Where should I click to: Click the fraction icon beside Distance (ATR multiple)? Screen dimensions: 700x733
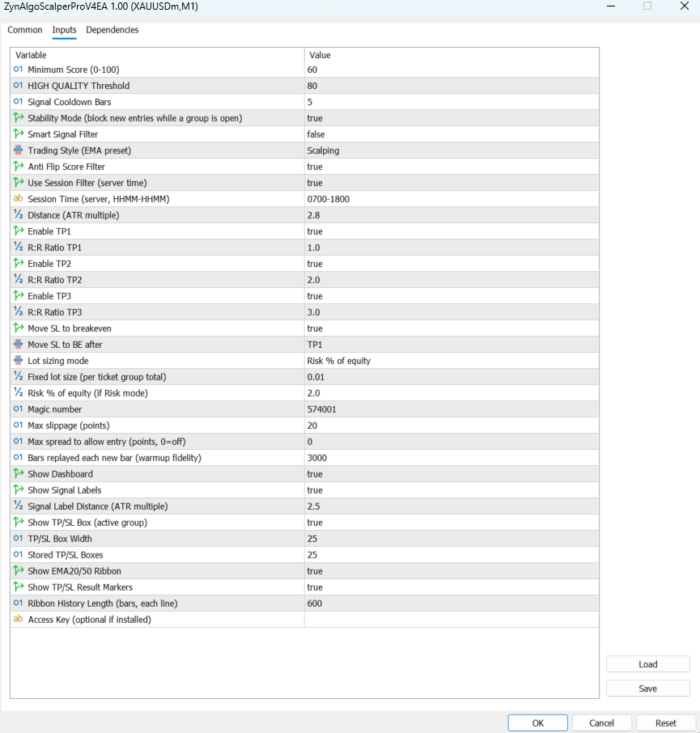coord(19,214)
